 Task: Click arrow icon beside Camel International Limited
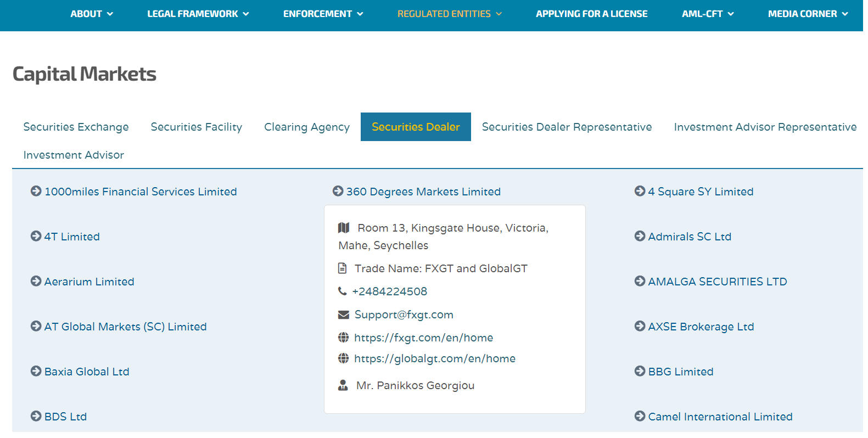pos(640,416)
